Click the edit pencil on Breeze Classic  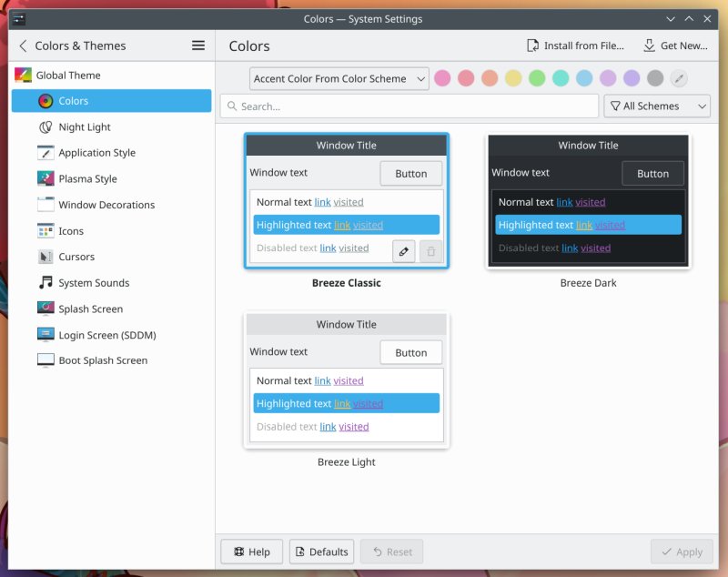coord(404,252)
